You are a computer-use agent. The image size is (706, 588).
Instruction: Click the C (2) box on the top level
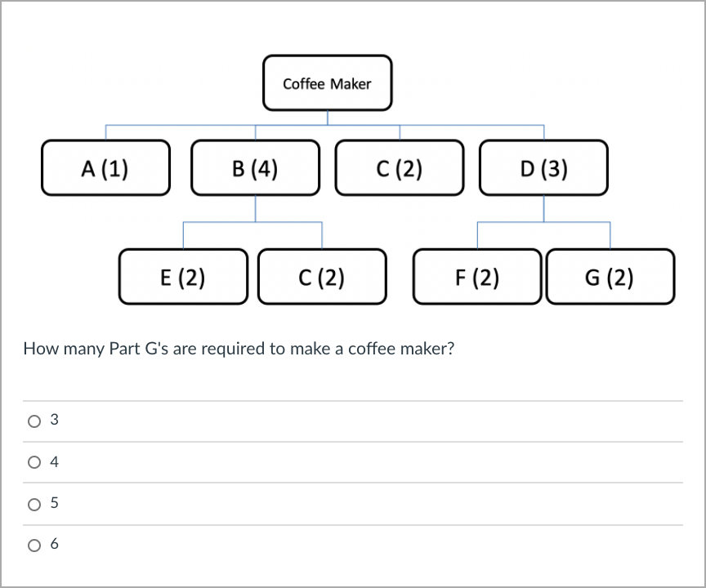pyautogui.click(x=399, y=167)
